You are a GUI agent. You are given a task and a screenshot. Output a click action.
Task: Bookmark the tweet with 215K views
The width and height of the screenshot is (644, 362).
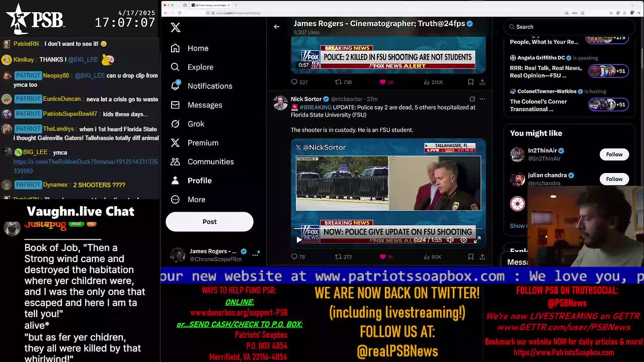(x=470, y=82)
